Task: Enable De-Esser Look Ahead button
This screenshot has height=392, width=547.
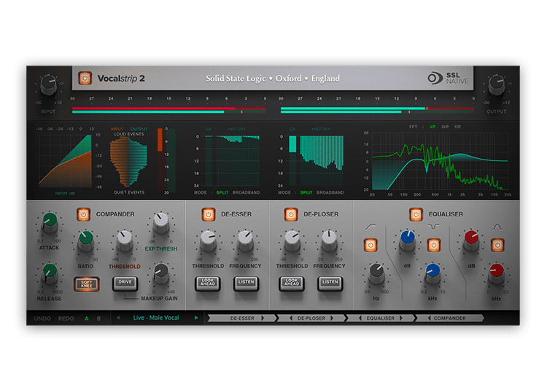Action: point(208,283)
